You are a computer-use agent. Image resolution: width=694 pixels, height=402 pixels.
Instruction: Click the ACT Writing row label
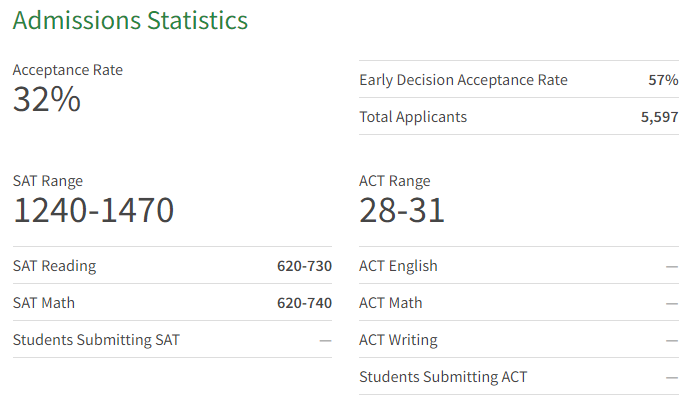pos(398,340)
